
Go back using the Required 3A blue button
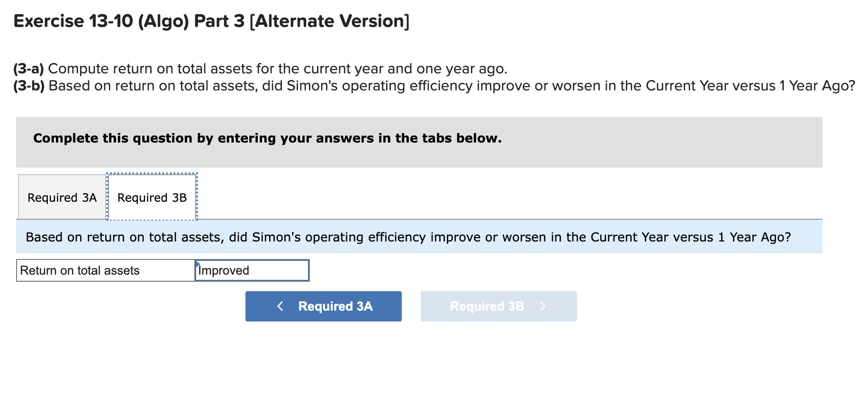pyautogui.click(x=323, y=306)
